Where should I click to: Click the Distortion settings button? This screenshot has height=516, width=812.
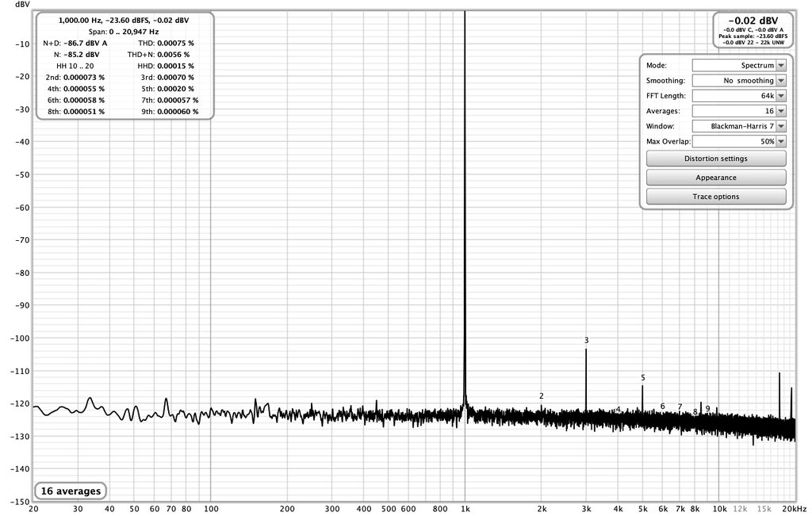(x=716, y=159)
